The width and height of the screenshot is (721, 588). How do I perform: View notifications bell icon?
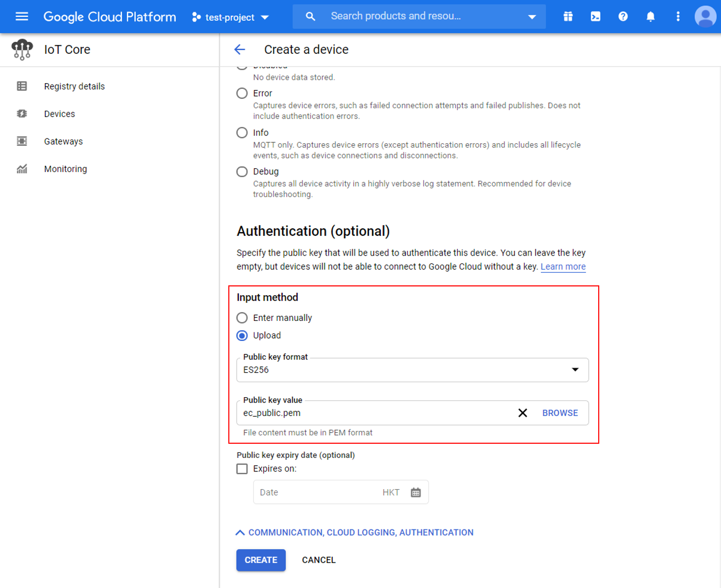(x=650, y=17)
